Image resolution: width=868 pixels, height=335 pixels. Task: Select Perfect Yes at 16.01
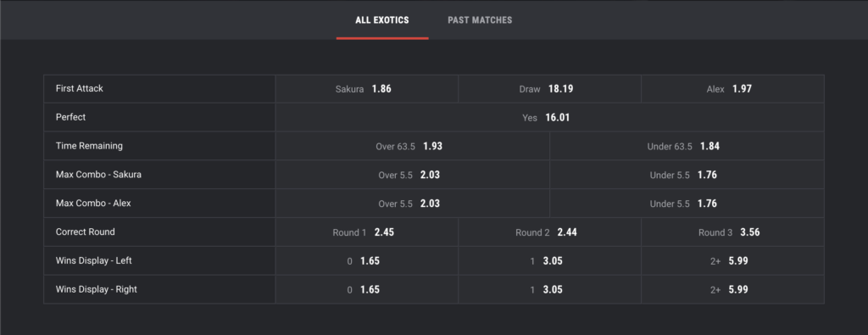coord(549,117)
